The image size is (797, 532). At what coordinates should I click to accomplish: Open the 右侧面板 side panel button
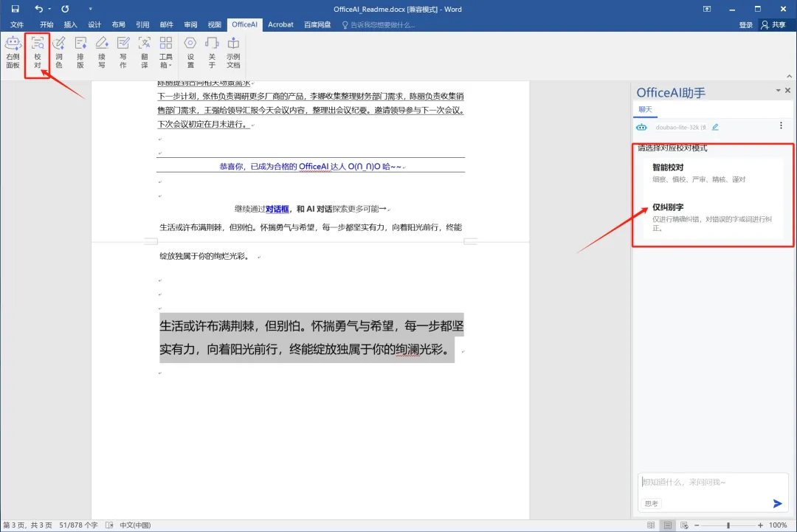[x=13, y=52]
